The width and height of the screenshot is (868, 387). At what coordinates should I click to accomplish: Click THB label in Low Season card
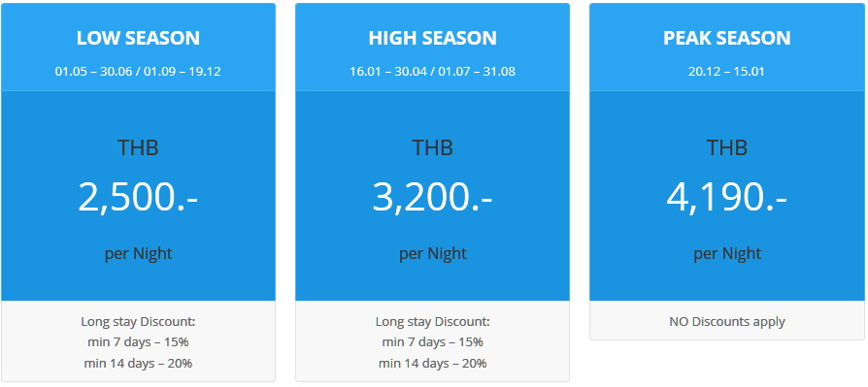tap(138, 147)
